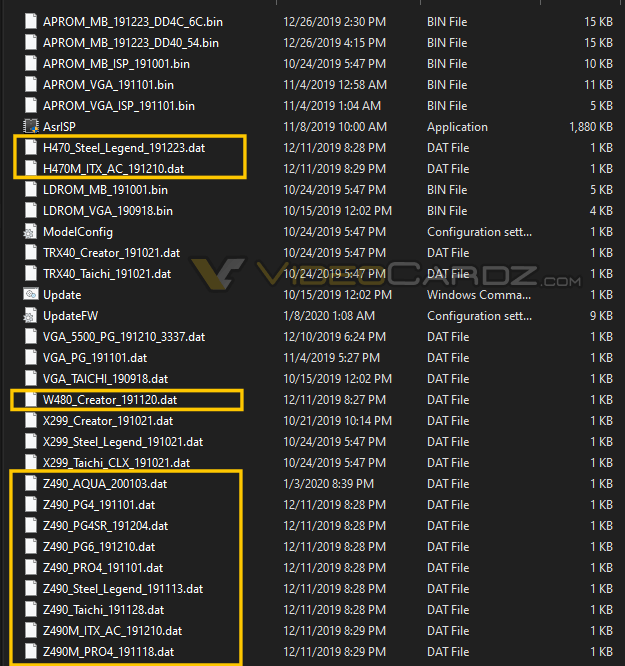Viewport: 625px width, 666px height.
Task: Click the file icon of Z490_Taichi_191128.dat
Action: pos(31,610)
